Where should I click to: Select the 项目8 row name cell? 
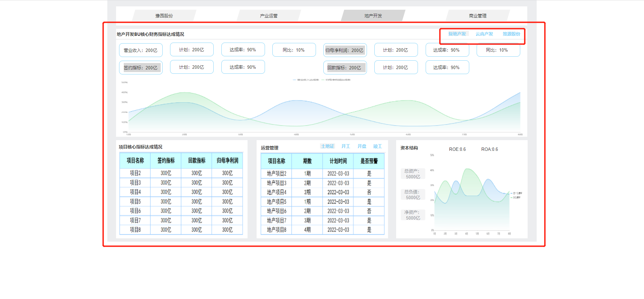coord(135,230)
